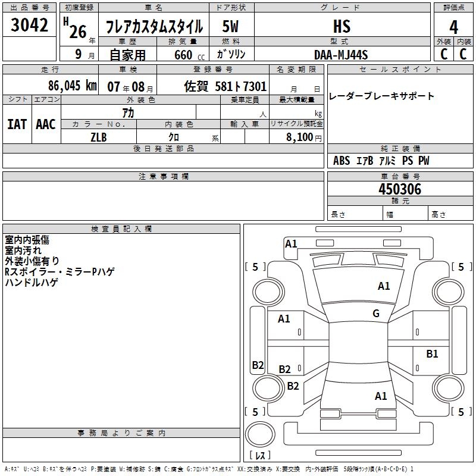This screenshot has width=476, height=476.
Task: Click the recycle deposit 8,100円
Action: click(x=304, y=137)
